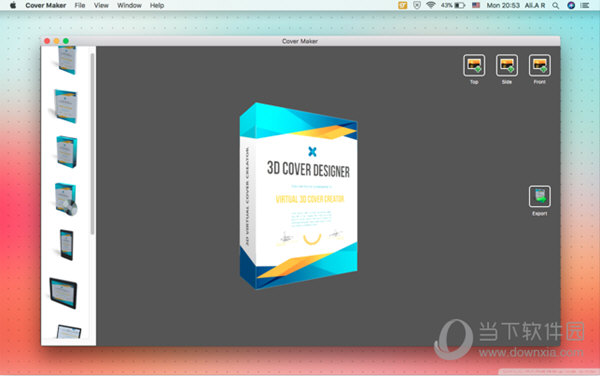Click the Front image import icon
Screen dimensions: 600x376
tap(540, 65)
